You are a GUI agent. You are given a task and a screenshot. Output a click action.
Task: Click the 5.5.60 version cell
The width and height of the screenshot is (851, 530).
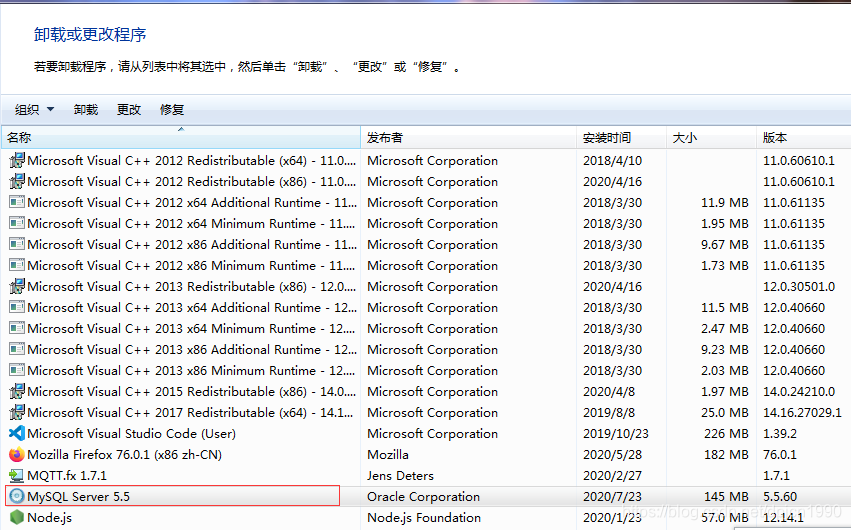(x=780, y=496)
